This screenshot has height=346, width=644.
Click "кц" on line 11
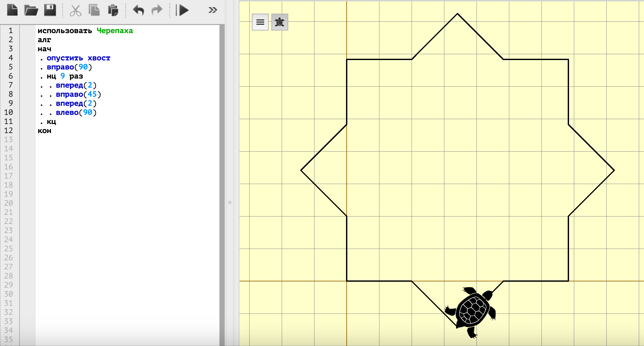[x=51, y=121]
